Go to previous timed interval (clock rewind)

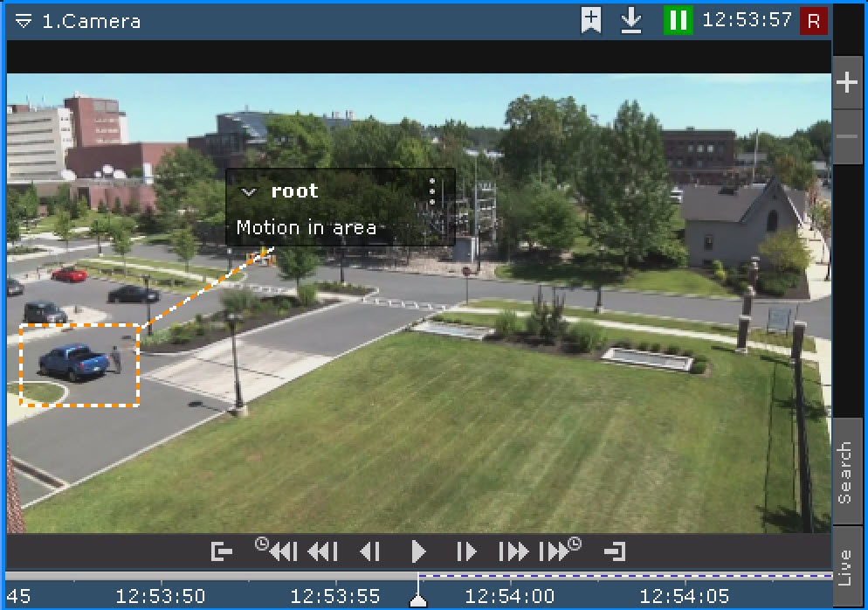[x=277, y=551]
